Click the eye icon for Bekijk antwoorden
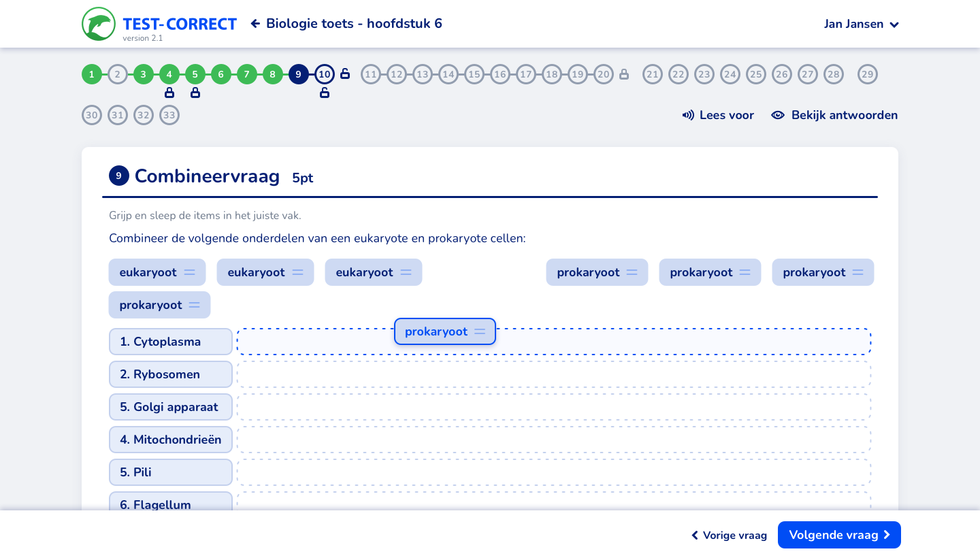Screen dimensions: 980x558 778,115
